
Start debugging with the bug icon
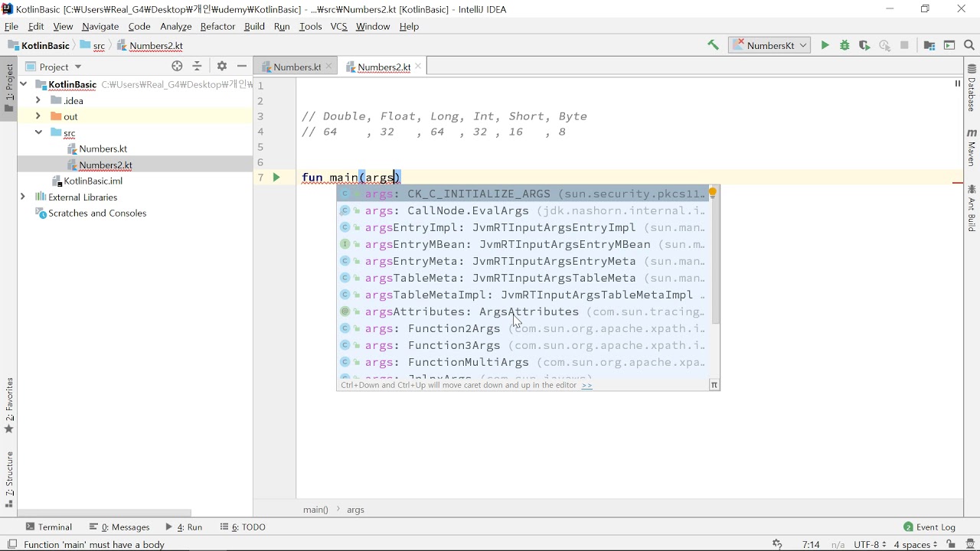[845, 46]
